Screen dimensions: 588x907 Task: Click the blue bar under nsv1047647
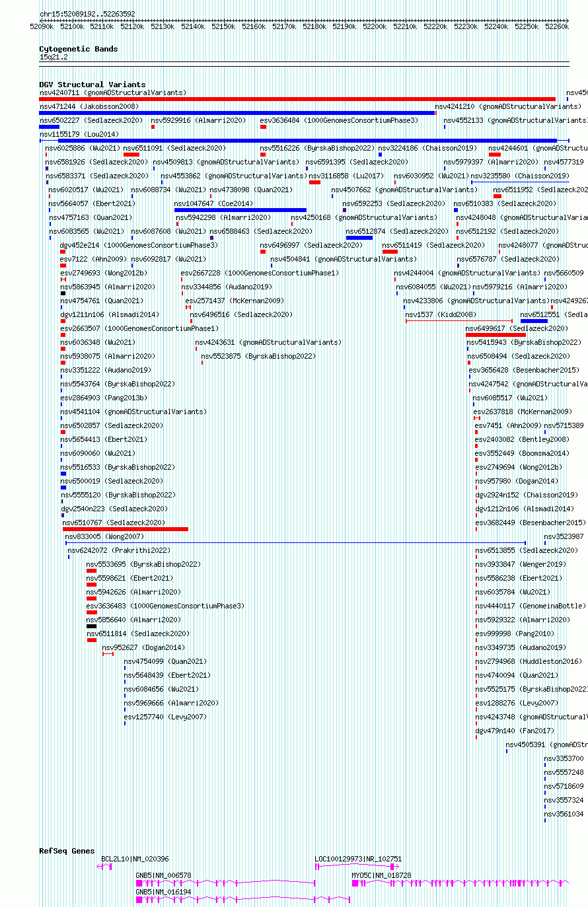(240, 210)
